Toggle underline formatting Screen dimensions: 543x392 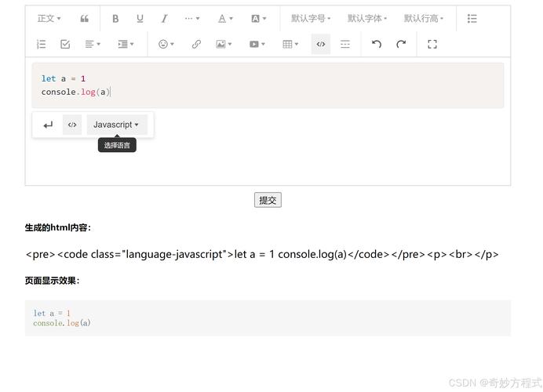[140, 19]
